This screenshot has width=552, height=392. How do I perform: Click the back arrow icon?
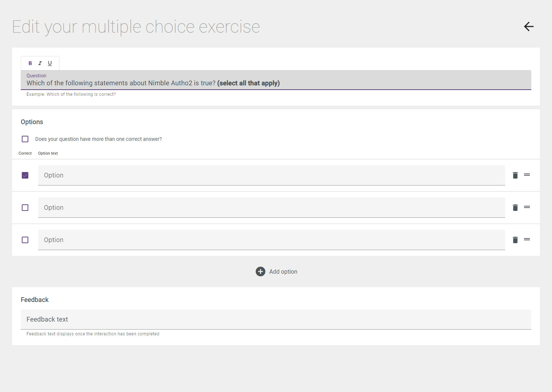coord(529,26)
